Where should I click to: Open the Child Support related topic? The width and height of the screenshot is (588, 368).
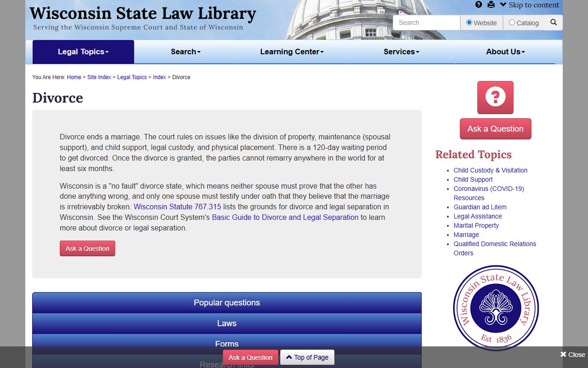tap(473, 179)
